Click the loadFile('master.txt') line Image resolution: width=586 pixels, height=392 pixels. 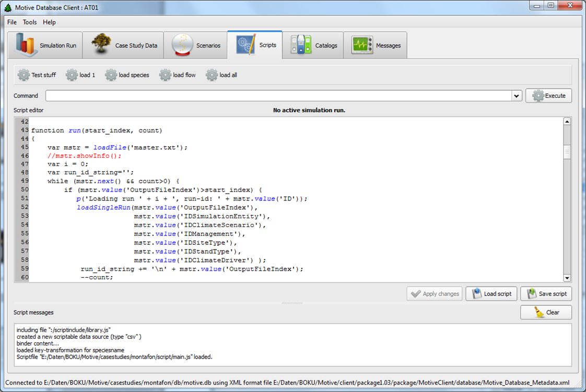(x=118, y=147)
